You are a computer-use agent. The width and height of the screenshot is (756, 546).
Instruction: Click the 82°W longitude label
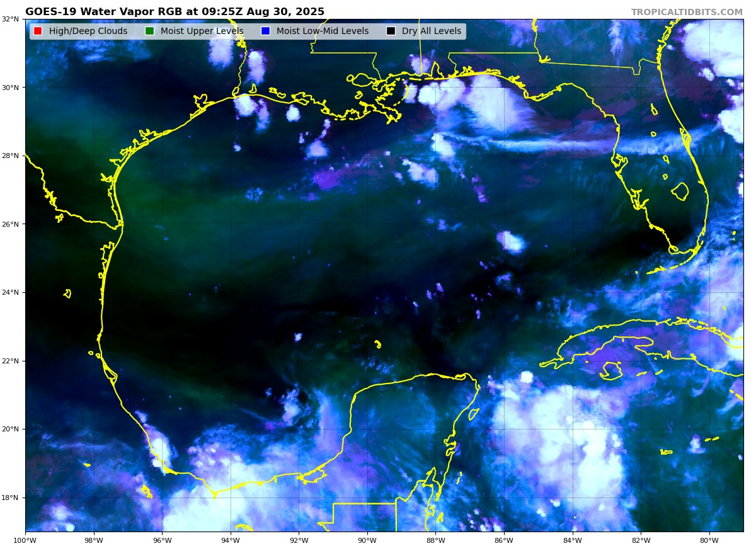click(641, 540)
